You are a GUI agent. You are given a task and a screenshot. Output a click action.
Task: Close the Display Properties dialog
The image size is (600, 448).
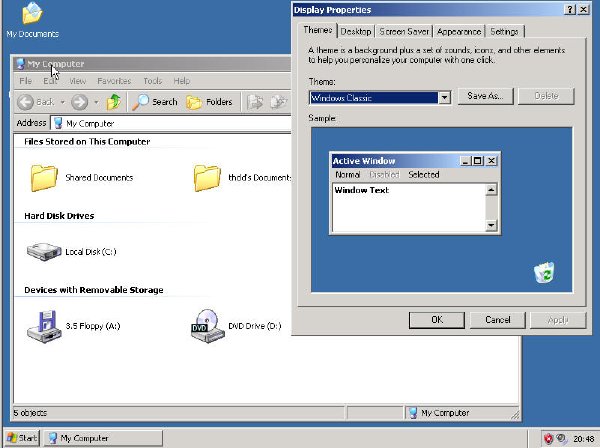click(583, 10)
